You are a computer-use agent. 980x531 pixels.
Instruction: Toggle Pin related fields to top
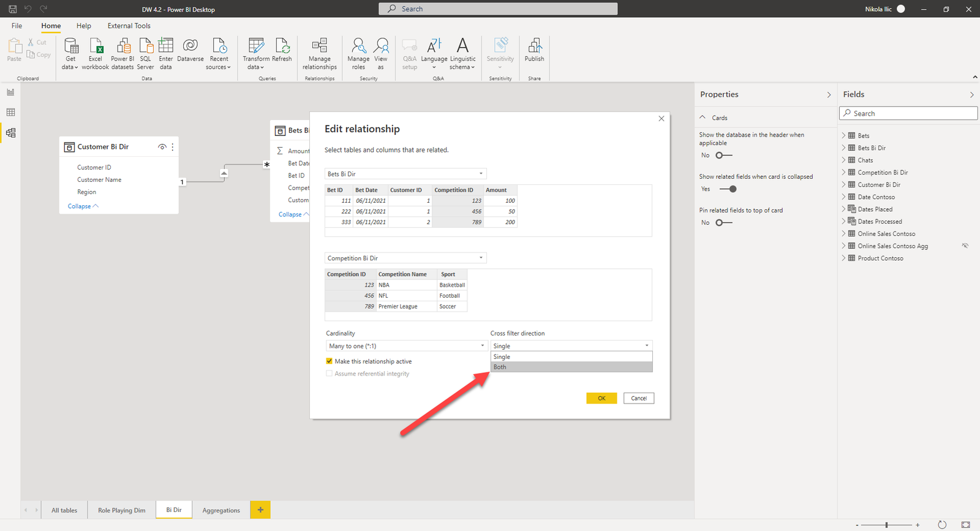[x=723, y=223]
